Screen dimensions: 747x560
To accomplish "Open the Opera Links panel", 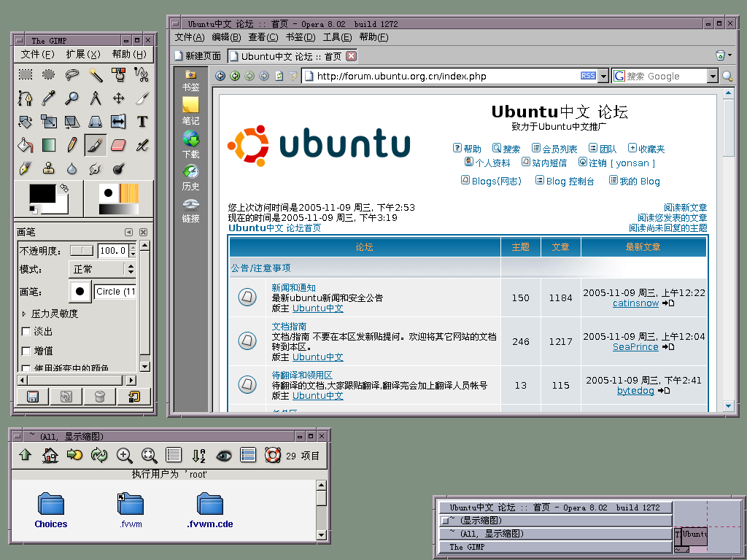I will [x=190, y=210].
